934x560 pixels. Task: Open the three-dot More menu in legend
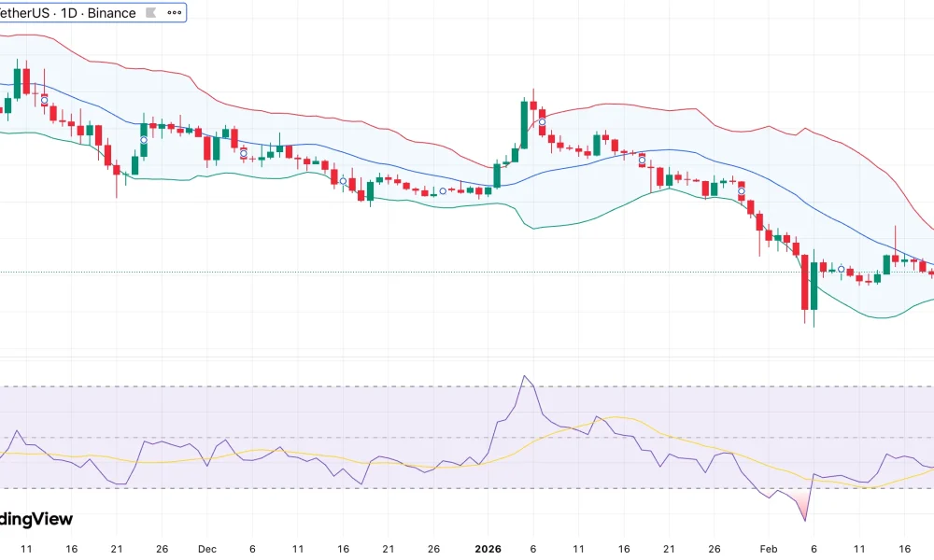pyautogui.click(x=174, y=13)
